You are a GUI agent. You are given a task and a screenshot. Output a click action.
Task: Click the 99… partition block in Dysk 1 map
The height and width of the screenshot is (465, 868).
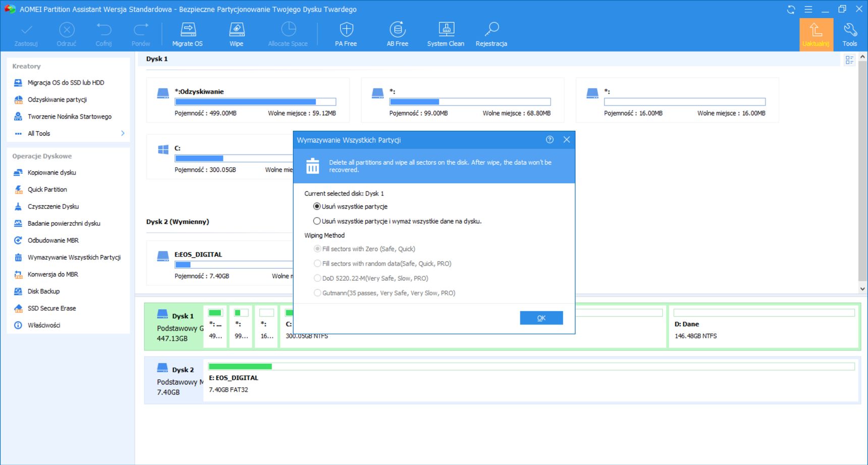point(241,326)
